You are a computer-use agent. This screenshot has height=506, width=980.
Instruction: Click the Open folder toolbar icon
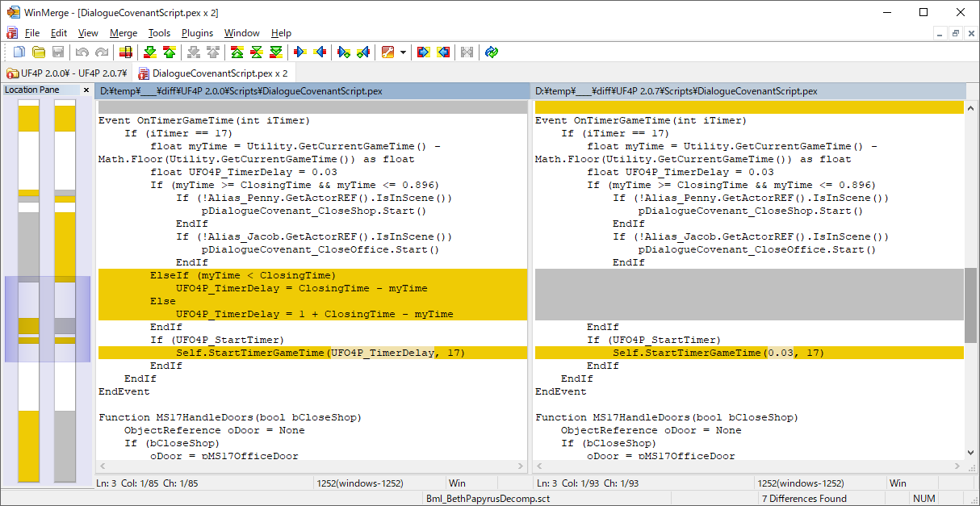click(38, 52)
